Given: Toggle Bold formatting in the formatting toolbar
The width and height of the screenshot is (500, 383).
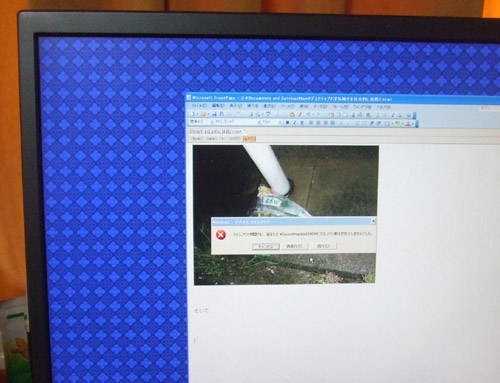Looking at the screenshot, I should pyautogui.click(x=287, y=123).
